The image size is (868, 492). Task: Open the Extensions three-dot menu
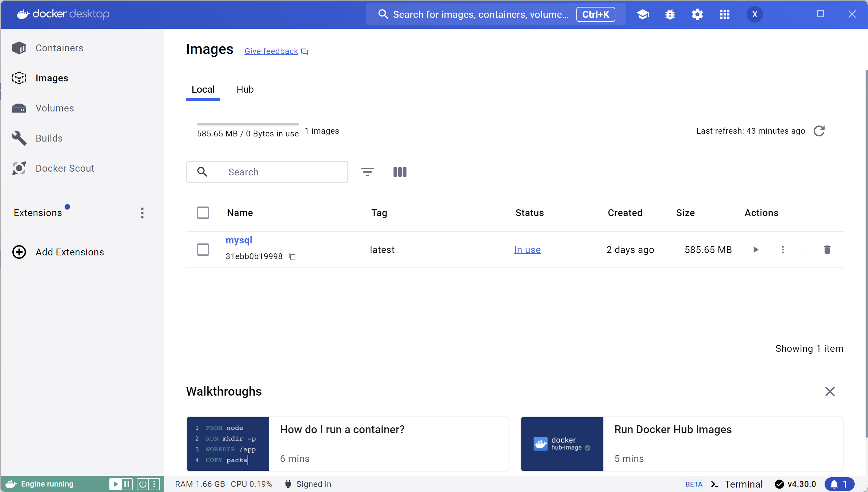[x=142, y=213]
